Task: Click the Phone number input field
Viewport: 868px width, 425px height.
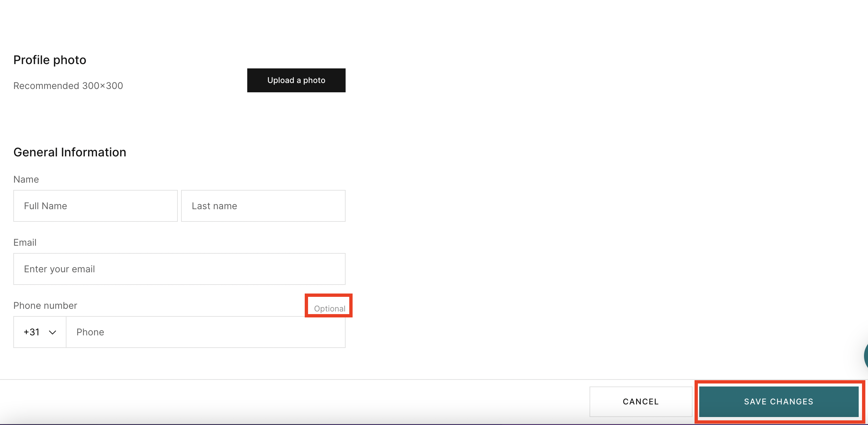Action: pyautogui.click(x=206, y=332)
